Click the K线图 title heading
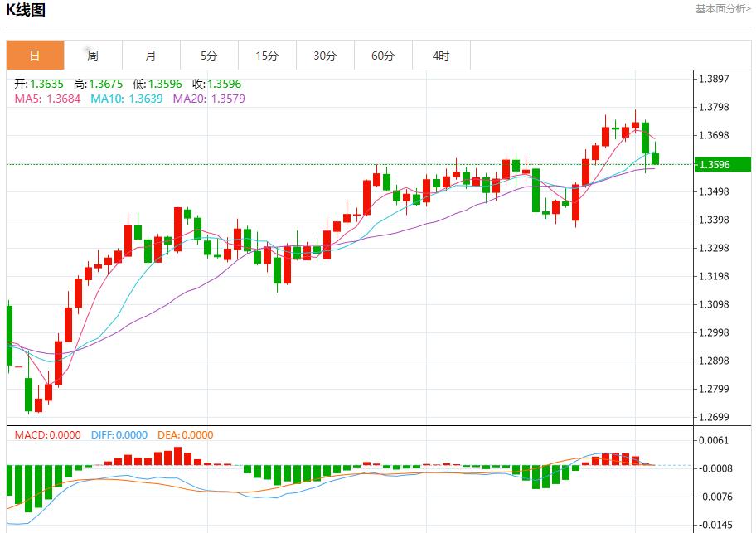Screen dimensions: 756x533 click(27, 11)
